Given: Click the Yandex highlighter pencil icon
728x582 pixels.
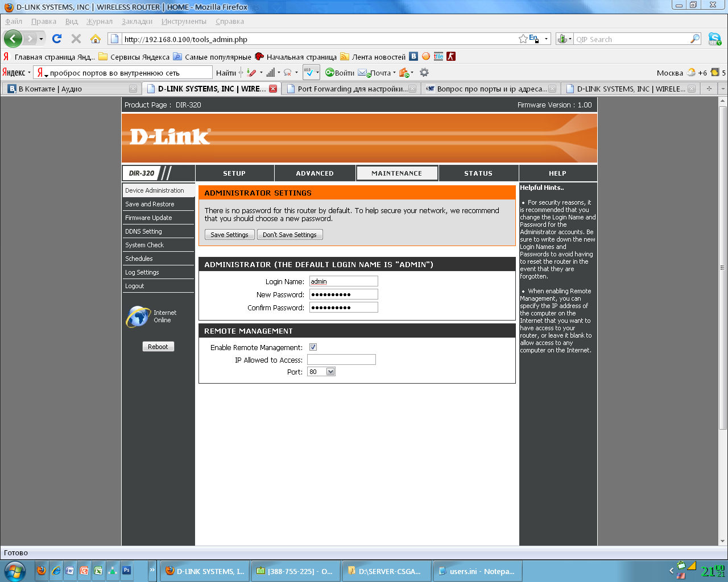Looking at the screenshot, I should coord(251,72).
